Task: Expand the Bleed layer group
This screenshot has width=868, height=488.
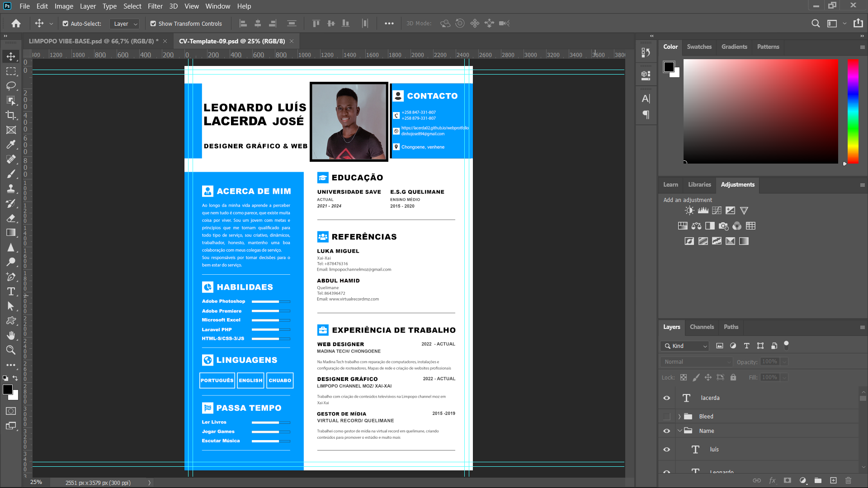Action: coord(679,417)
